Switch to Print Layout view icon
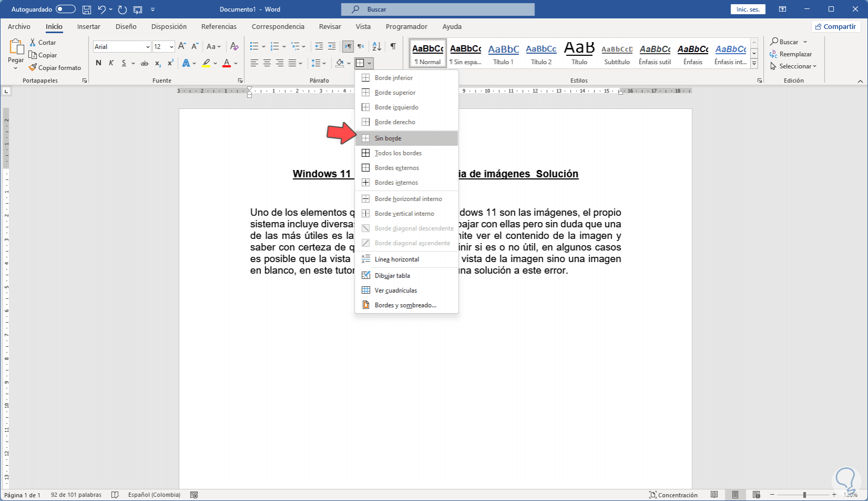868x501 pixels. tap(735, 495)
